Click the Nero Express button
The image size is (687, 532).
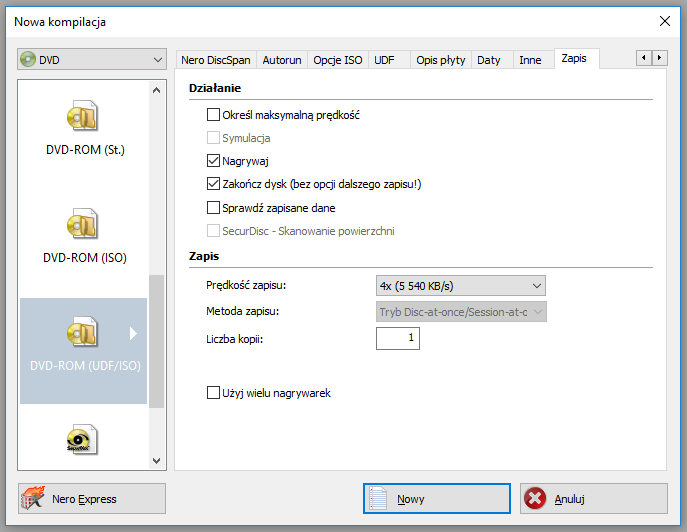[x=92, y=499]
